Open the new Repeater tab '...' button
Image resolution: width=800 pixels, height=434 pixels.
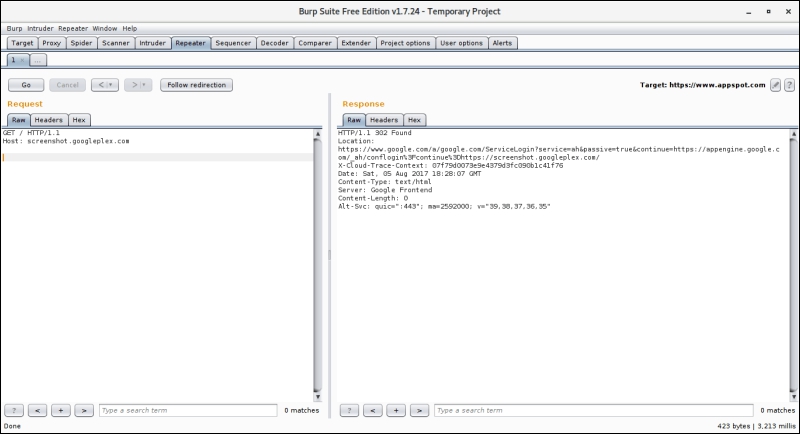click(x=38, y=60)
